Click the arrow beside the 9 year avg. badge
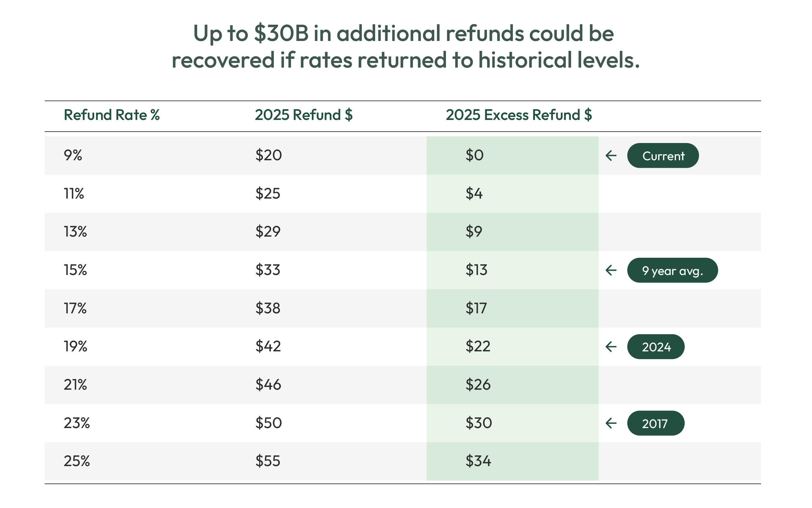 coord(611,270)
